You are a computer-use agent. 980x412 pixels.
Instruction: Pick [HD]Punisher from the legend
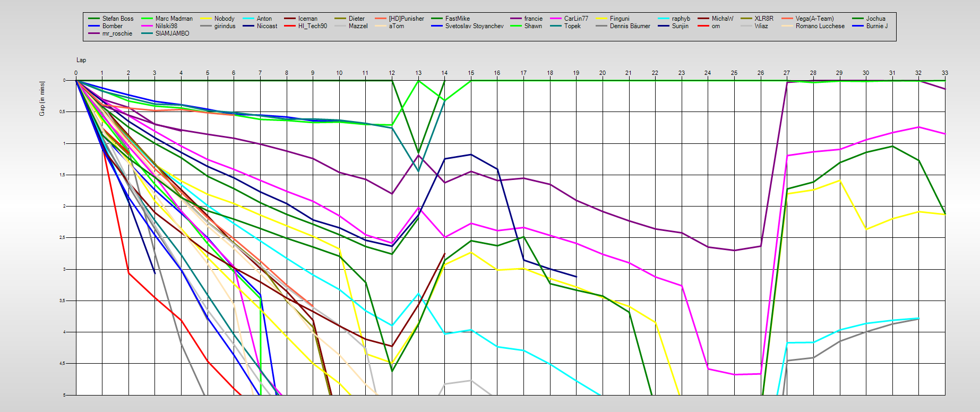[406, 19]
